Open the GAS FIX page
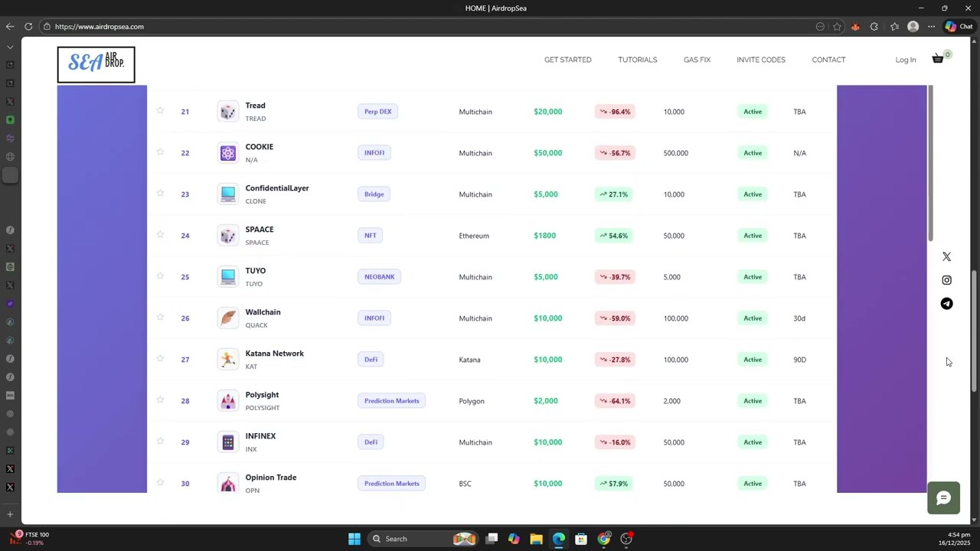This screenshot has height=551, width=980. point(697,60)
